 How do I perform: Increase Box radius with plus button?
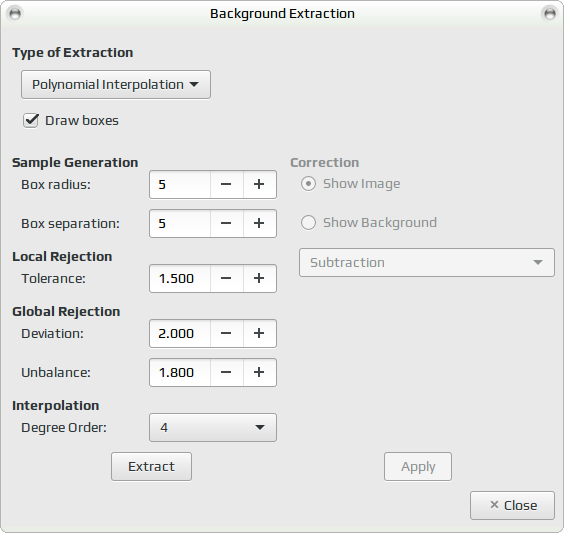point(260,184)
